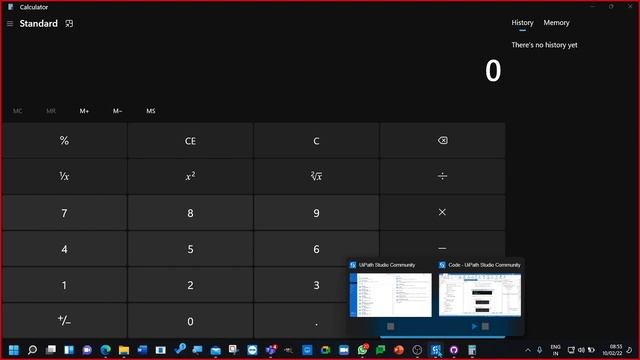640x360 pixels.
Task: Open volume control in system tray
Action: tap(581, 350)
